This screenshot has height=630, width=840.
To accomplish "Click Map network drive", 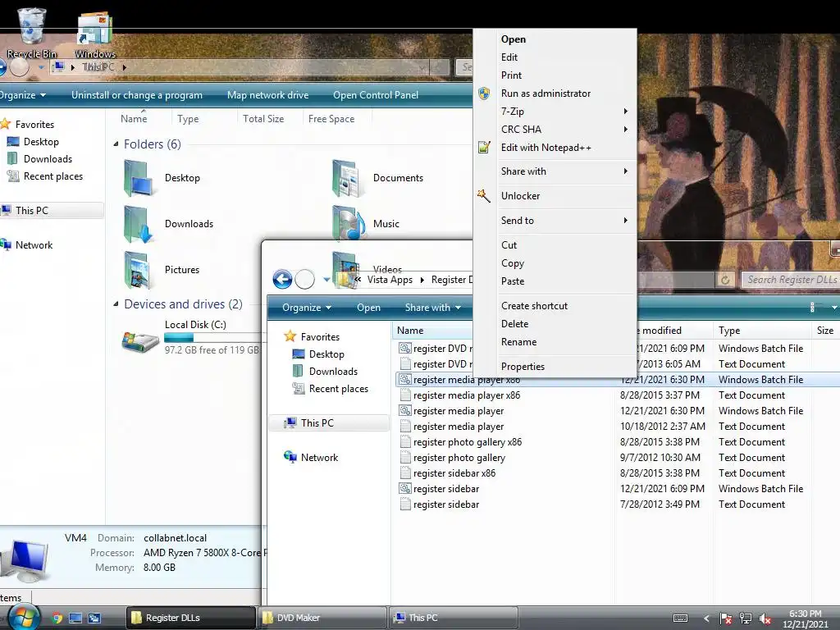I will pos(268,95).
